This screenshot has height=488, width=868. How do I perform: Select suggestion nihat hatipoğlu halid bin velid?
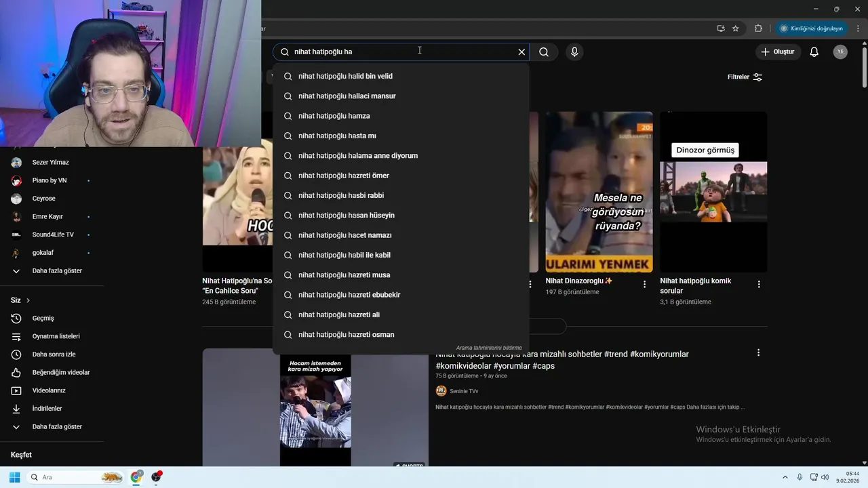[x=401, y=76]
